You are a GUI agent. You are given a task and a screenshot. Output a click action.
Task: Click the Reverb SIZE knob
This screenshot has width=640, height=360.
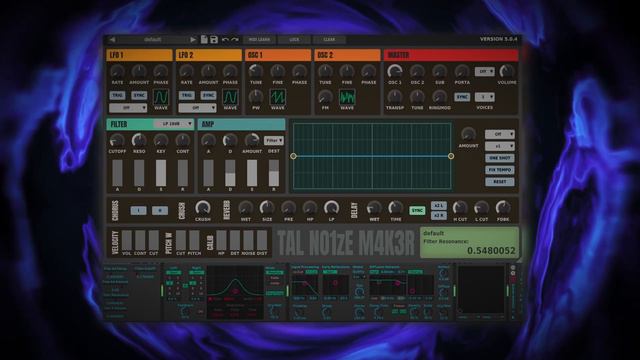(267, 208)
